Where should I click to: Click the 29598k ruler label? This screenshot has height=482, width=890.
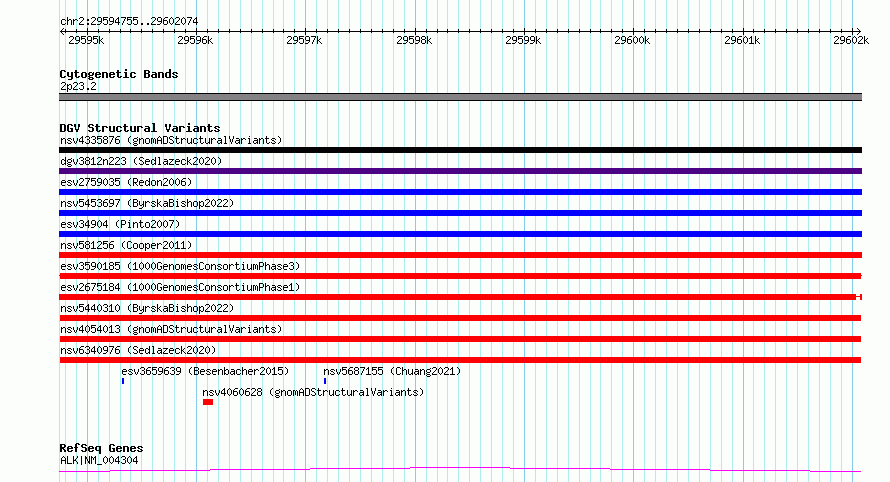coord(414,40)
